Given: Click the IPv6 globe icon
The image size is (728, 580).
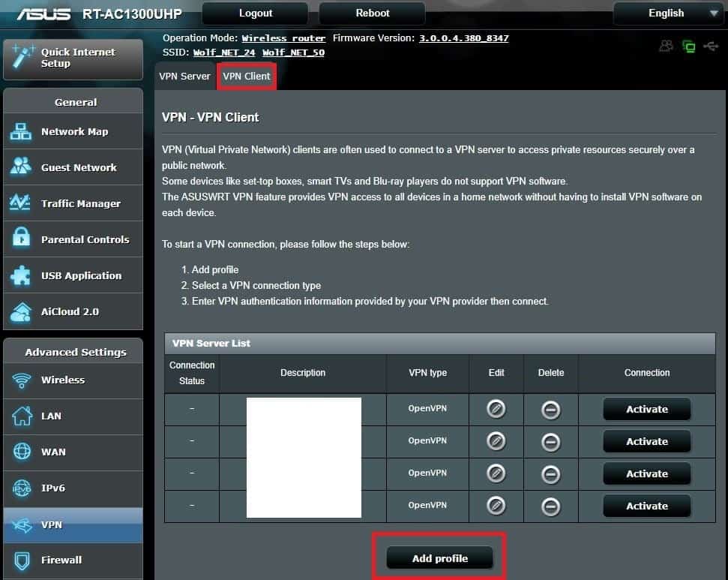Looking at the screenshot, I should tap(21, 488).
